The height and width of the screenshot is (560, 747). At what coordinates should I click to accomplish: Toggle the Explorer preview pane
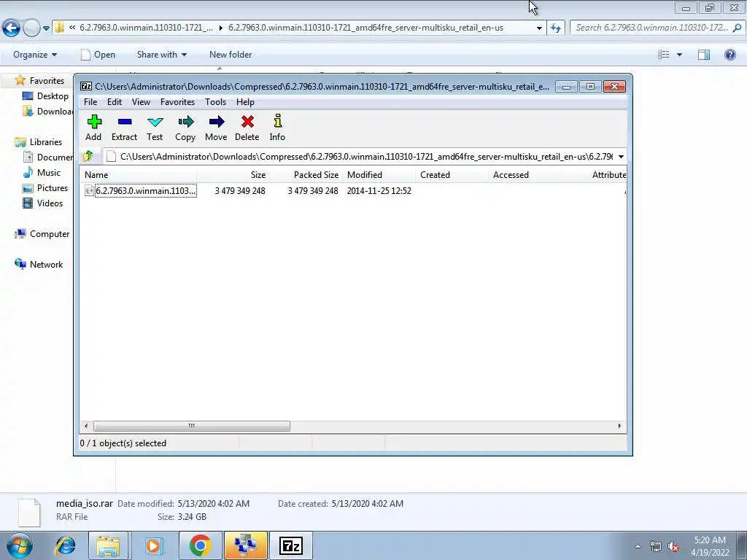704,55
